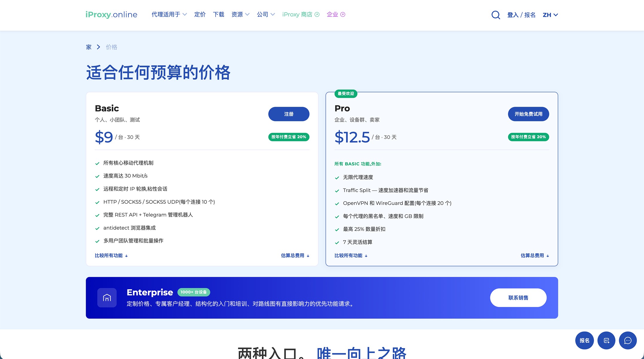Click the 远程和定时 IP 轮换 feature text
The width and height of the screenshot is (644, 359).
[x=135, y=189]
